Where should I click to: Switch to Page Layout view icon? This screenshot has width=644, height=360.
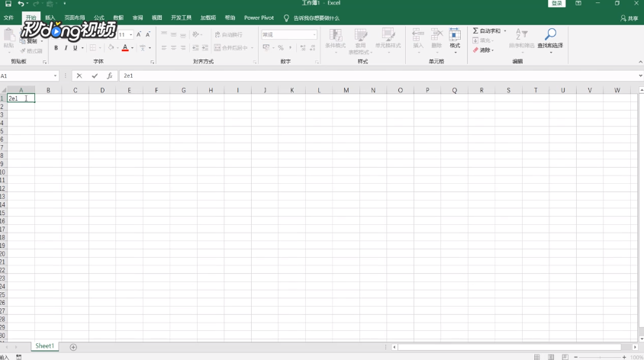pos(551,357)
